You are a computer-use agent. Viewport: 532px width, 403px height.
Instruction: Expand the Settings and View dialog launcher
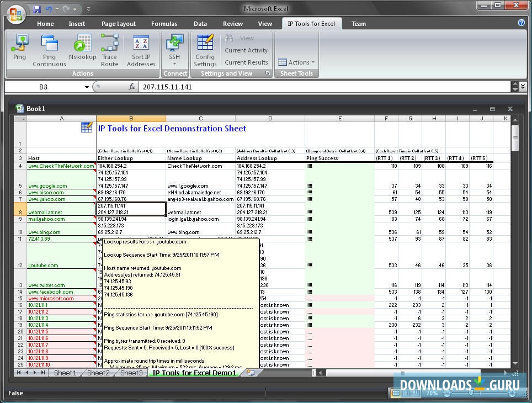pyautogui.click(x=268, y=73)
